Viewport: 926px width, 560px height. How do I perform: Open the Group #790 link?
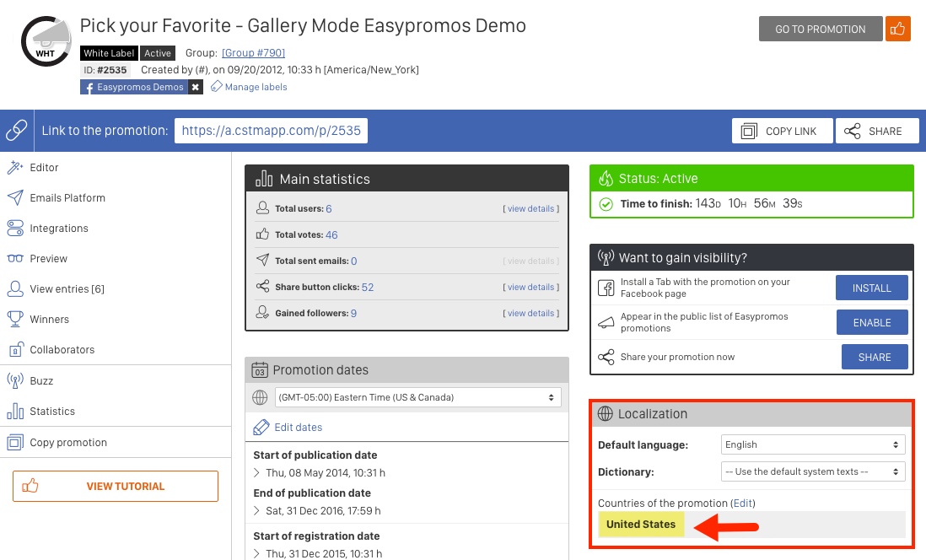point(253,52)
